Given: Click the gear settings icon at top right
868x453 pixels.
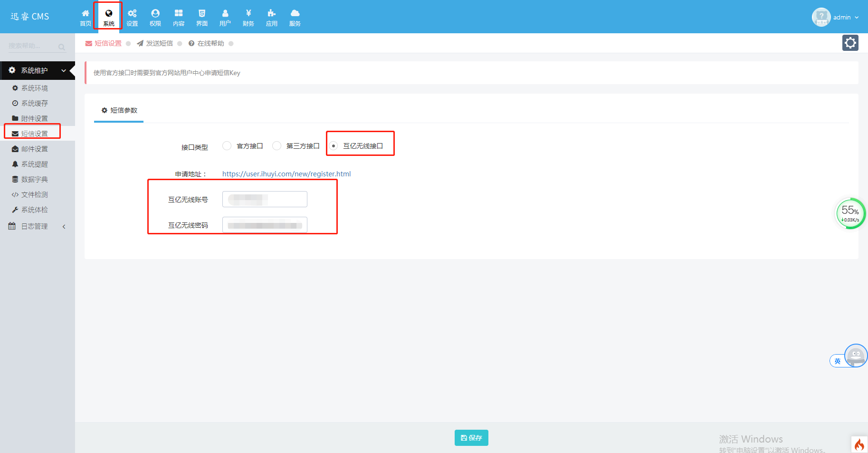Looking at the screenshot, I should click(850, 43).
